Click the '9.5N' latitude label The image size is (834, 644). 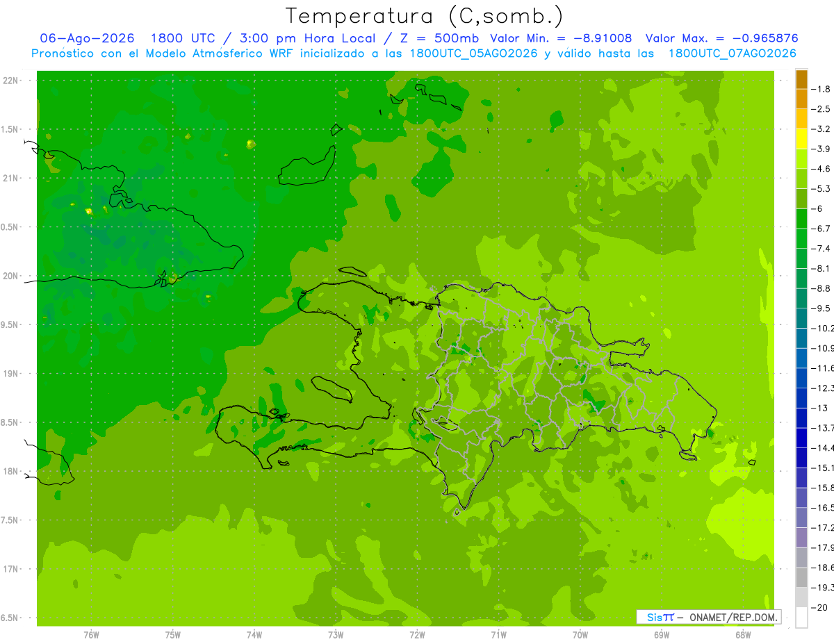click(10, 324)
